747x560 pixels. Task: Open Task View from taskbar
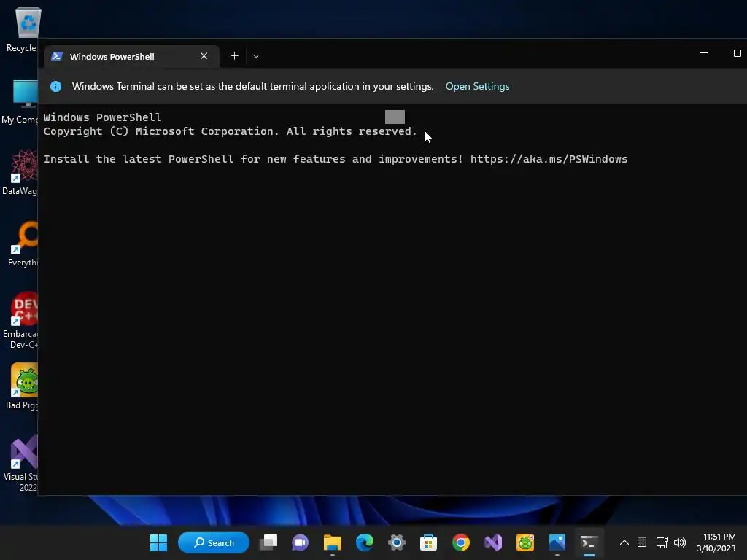[x=268, y=542]
